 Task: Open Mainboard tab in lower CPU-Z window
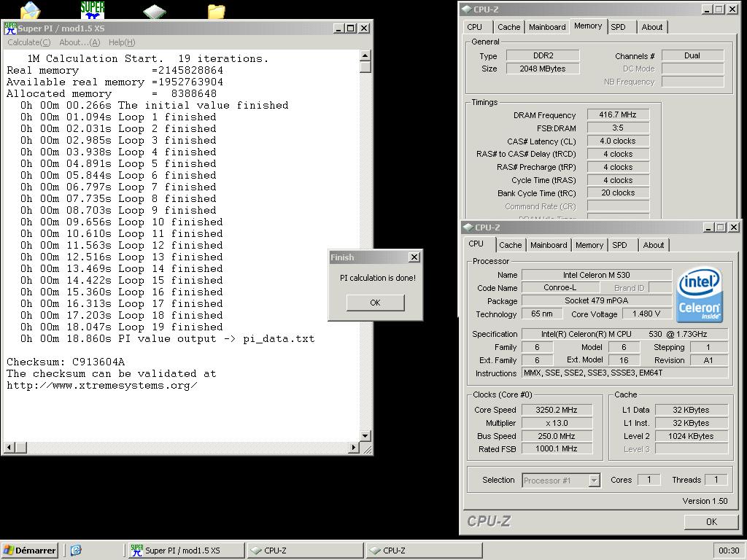click(x=549, y=245)
